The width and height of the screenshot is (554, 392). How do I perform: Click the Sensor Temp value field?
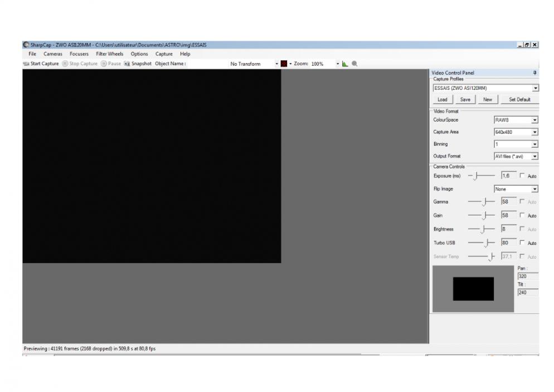point(509,257)
